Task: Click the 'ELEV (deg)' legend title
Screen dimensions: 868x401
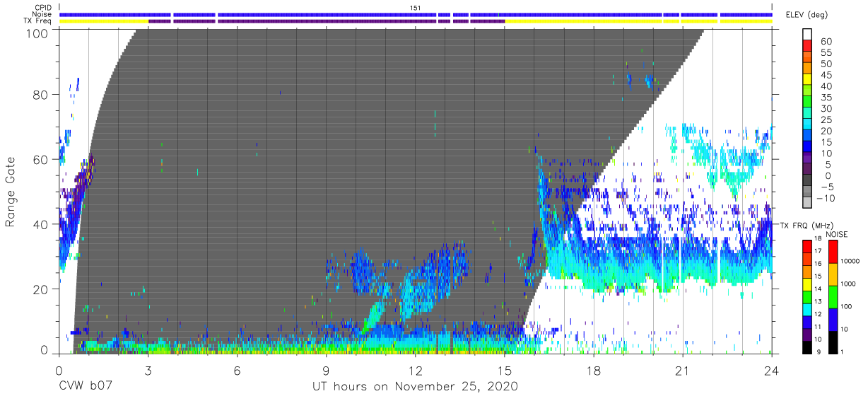Action: [806, 15]
